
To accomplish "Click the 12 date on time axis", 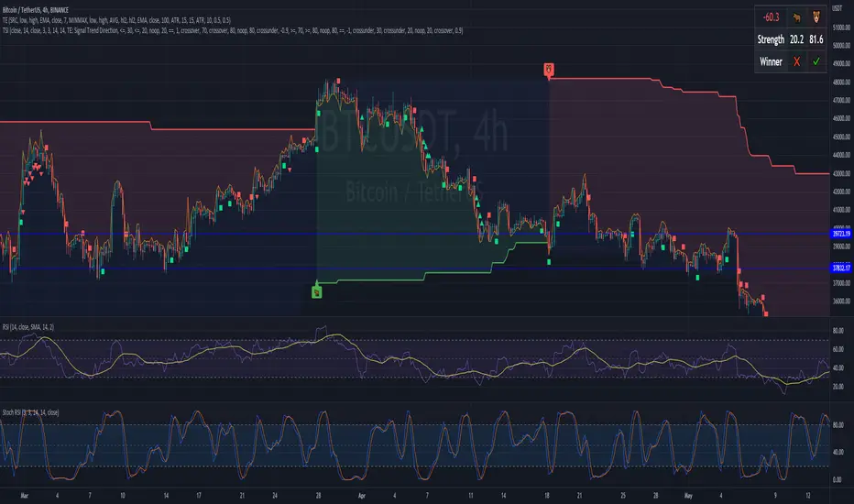I will 807,496.
